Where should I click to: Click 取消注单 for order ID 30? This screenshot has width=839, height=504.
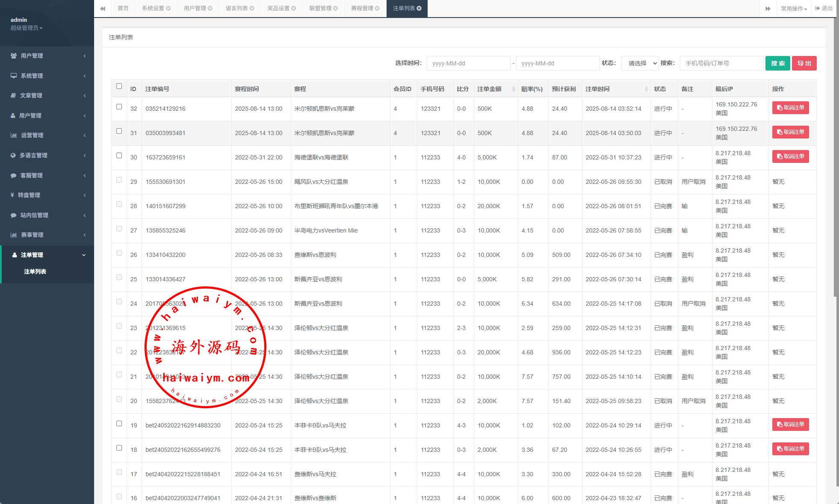[x=790, y=156]
